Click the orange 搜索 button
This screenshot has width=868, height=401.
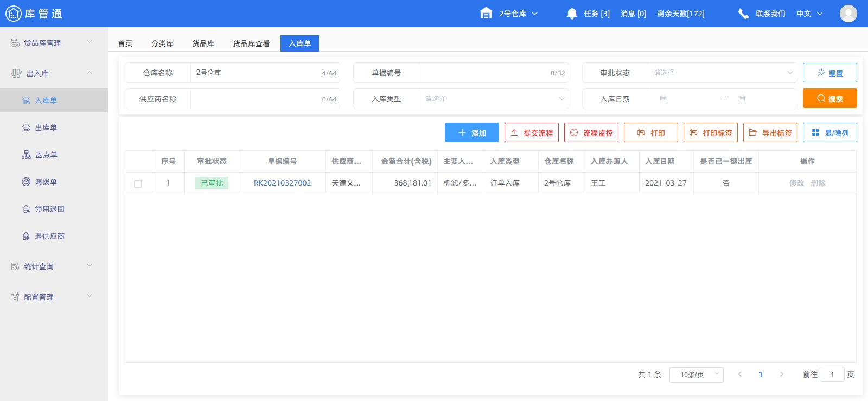[830, 98]
